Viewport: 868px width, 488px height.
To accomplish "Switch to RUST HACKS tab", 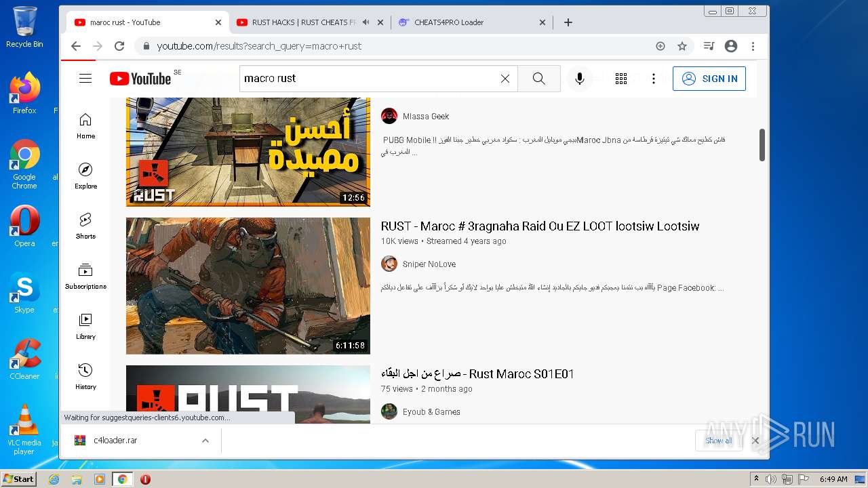I will point(303,22).
